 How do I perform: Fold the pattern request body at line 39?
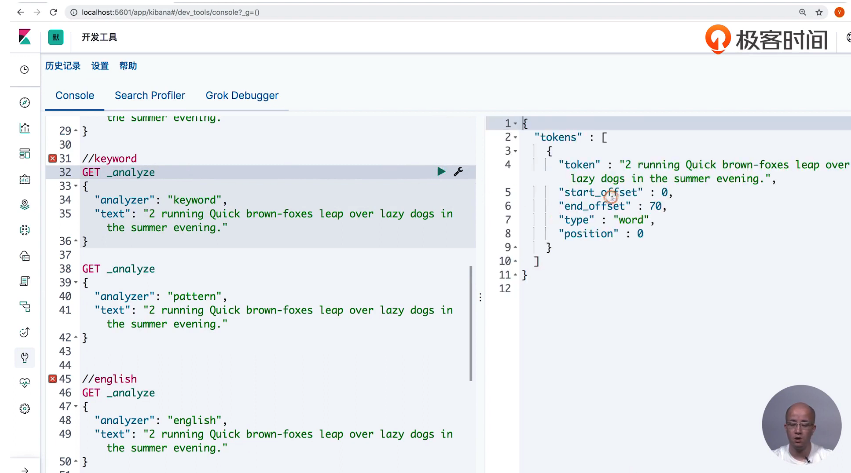coord(76,283)
